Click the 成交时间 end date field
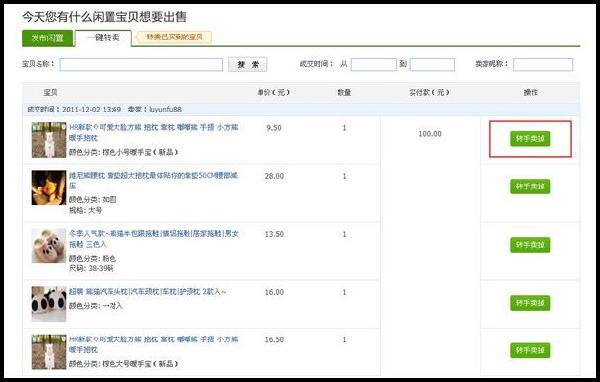The height and width of the screenshot is (382, 600). (x=432, y=65)
